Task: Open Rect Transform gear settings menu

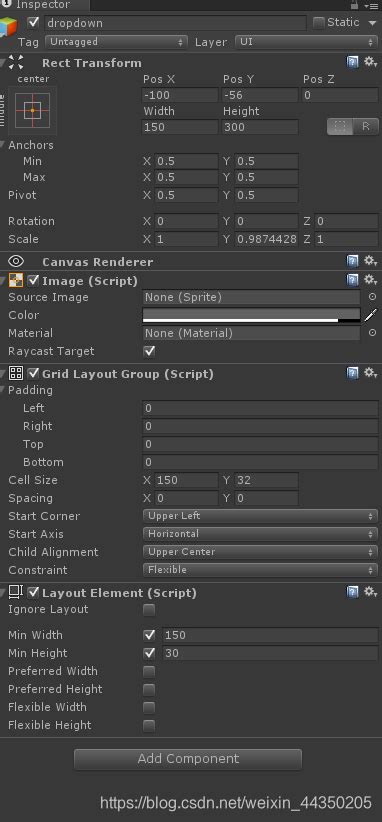Action: (x=370, y=62)
